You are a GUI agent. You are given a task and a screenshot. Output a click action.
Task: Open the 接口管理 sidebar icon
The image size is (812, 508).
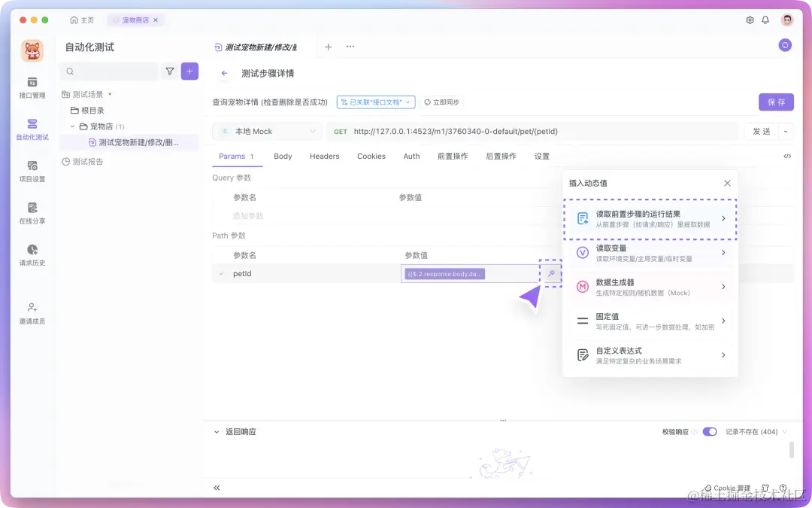(x=31, y=85)
